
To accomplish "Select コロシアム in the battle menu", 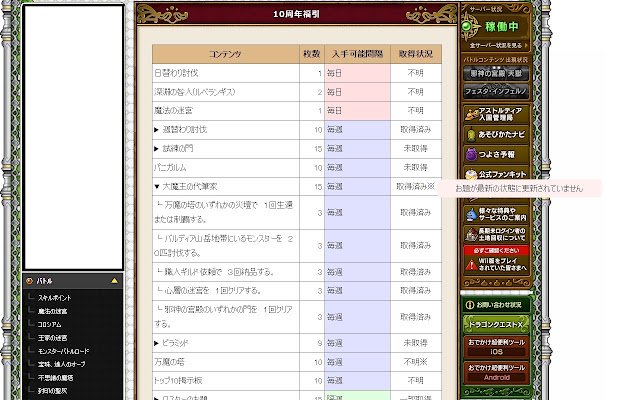I will click(49, 324).
